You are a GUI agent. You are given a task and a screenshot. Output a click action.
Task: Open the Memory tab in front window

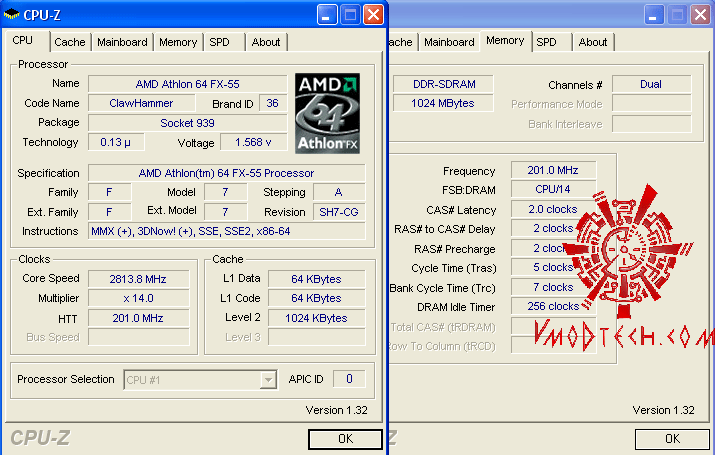point(178,42)
